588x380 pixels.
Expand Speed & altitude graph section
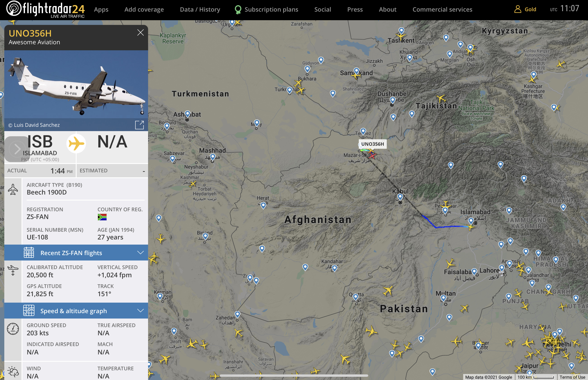coord(140,310)
